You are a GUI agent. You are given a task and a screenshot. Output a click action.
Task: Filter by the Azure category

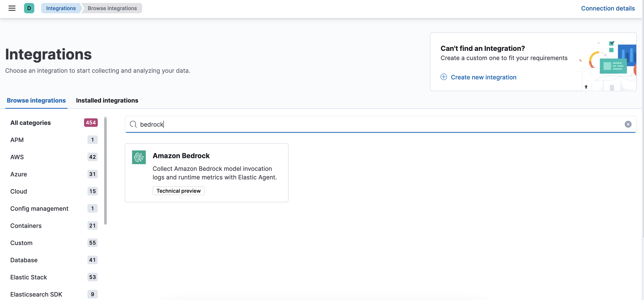pos(18,174)
